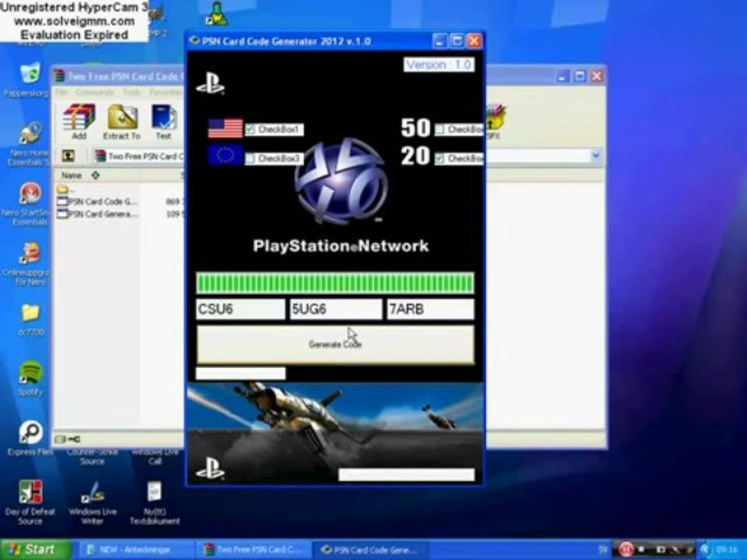Select the PSN Card Genera... file row
This screenshot has height=560, width=747.
pyautogui.click(x=97, y=215)
